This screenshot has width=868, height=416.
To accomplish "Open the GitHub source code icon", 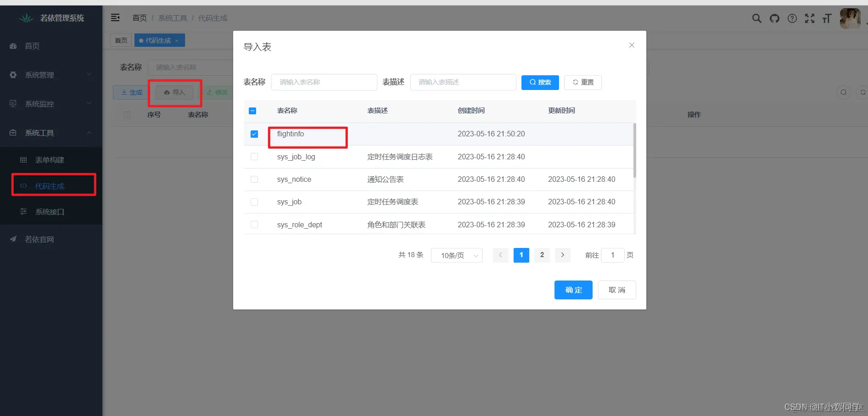I will pyautogui.click(x=774, y=18).
